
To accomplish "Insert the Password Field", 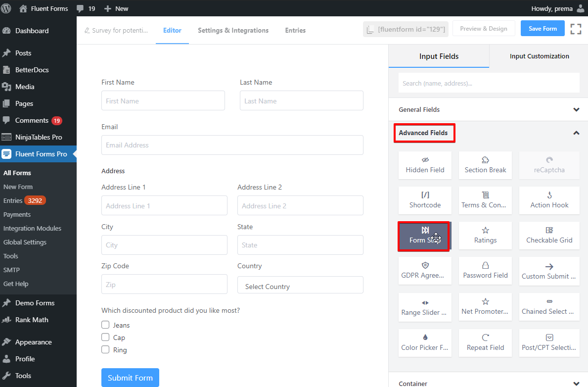I will (485, 271).
